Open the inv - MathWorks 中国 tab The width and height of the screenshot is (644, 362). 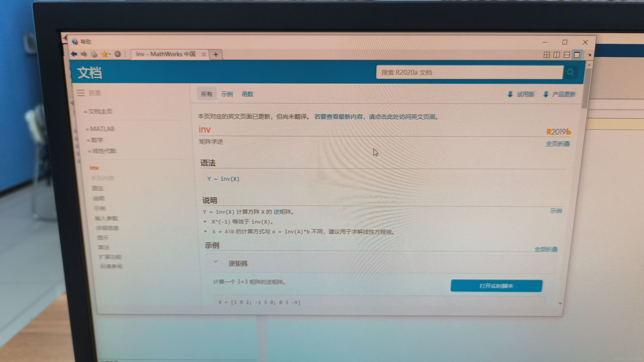coord(166,54)
